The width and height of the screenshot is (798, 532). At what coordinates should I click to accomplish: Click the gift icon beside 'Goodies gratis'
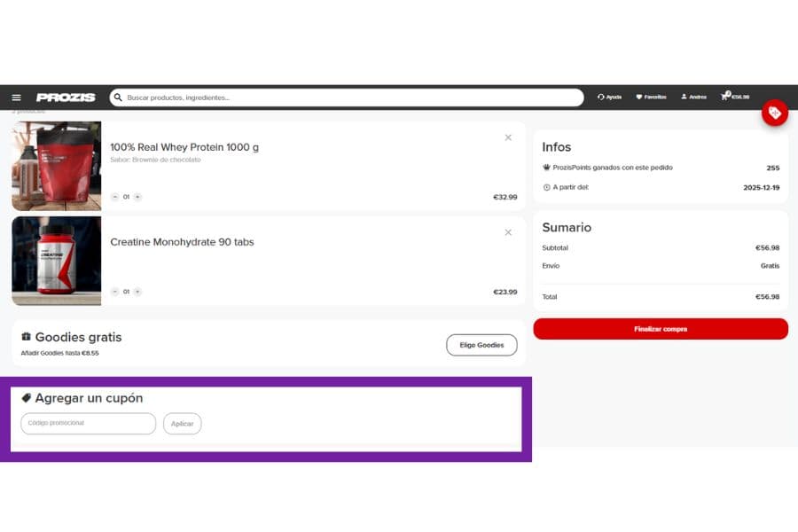coord(26,337)
